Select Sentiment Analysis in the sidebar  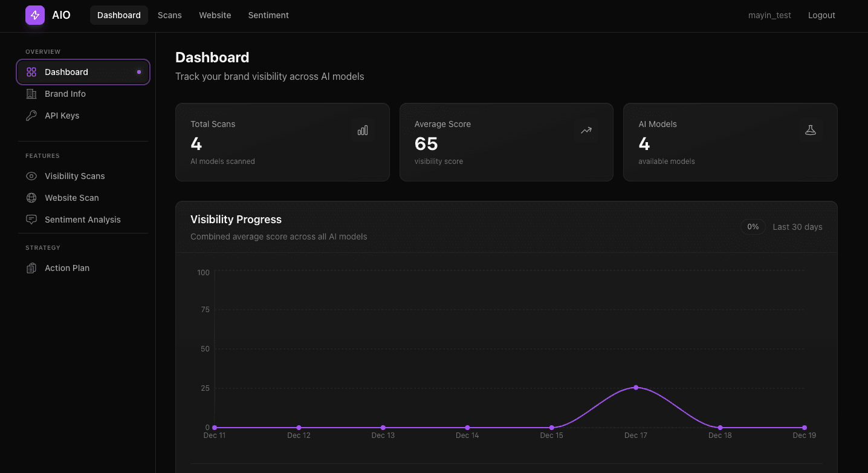(x=83, y=219)
